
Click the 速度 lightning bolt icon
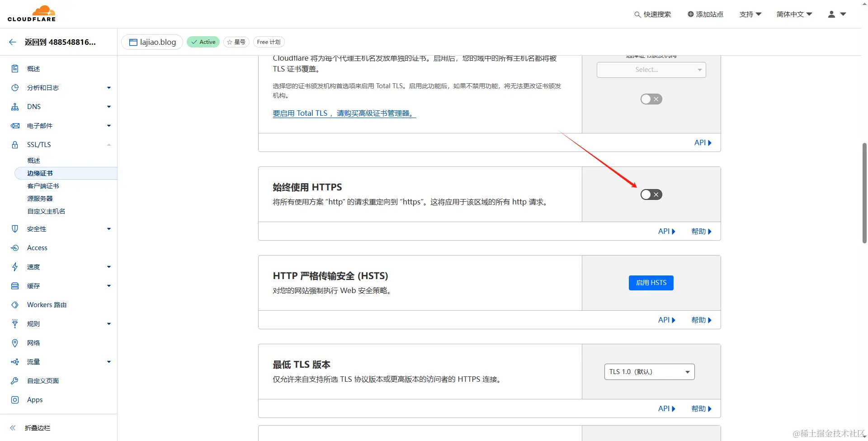pos(15,267)
